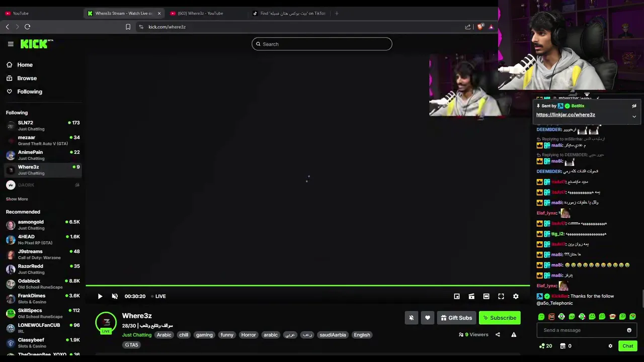
Task: Click the Just Chatting category link
Action: coord(136,335)
